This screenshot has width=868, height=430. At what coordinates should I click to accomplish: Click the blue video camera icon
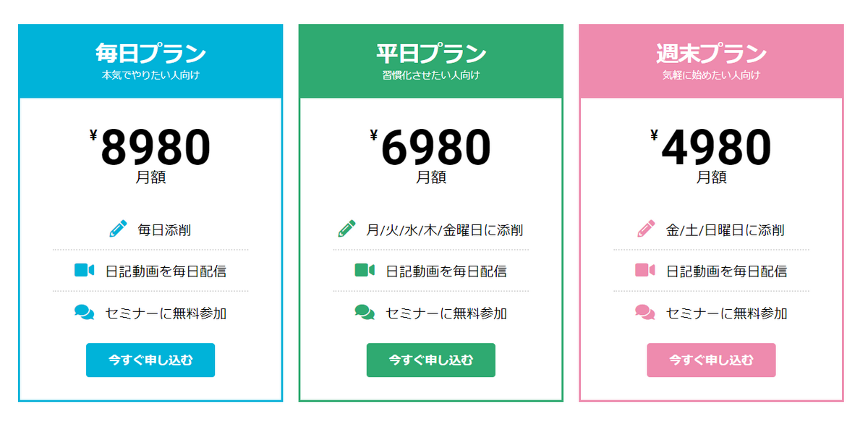point(84,270)
